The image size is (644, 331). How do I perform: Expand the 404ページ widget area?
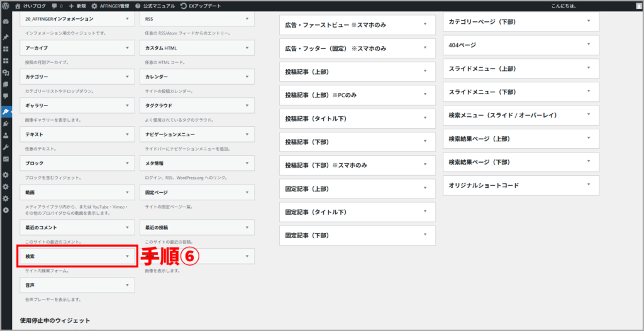click(x=589, y=45)
